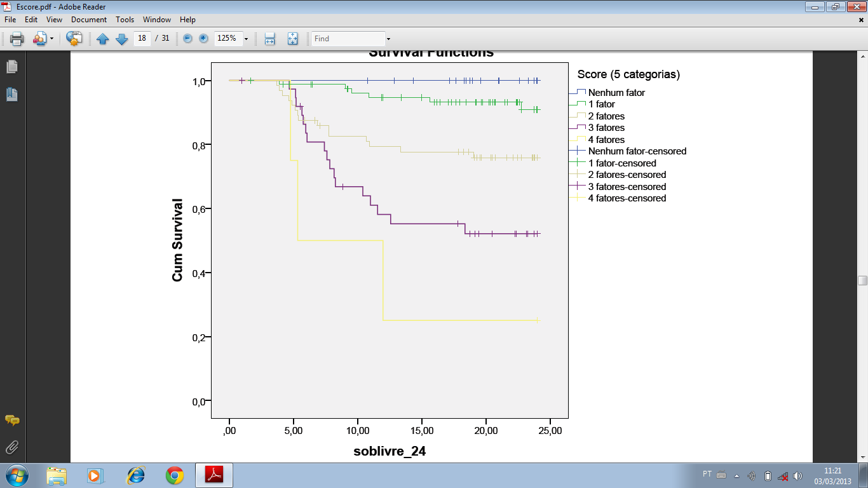Click '4 fatores-censored' legend entry
Viewport: 868px width, 488px height.
pyautogui.click(x=627, y=198)
